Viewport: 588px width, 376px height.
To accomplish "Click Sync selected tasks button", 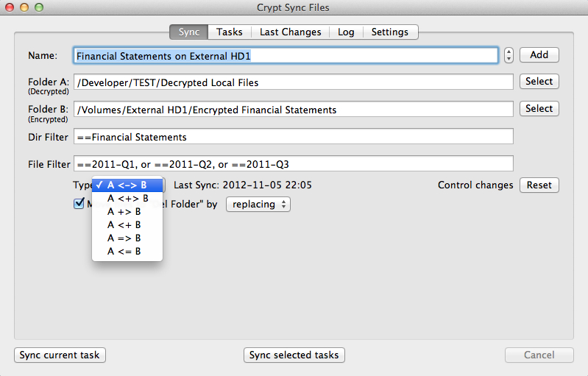I will pos(294,355).
